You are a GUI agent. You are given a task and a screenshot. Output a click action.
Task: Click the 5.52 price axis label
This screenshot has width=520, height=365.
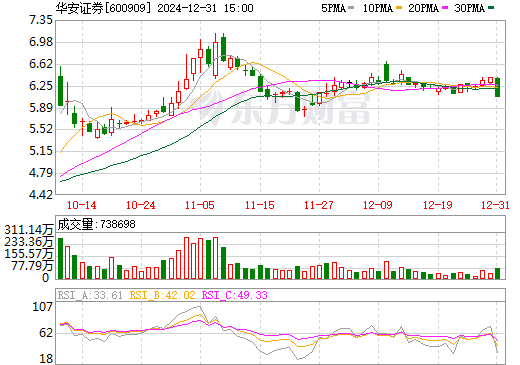[41, 129]
